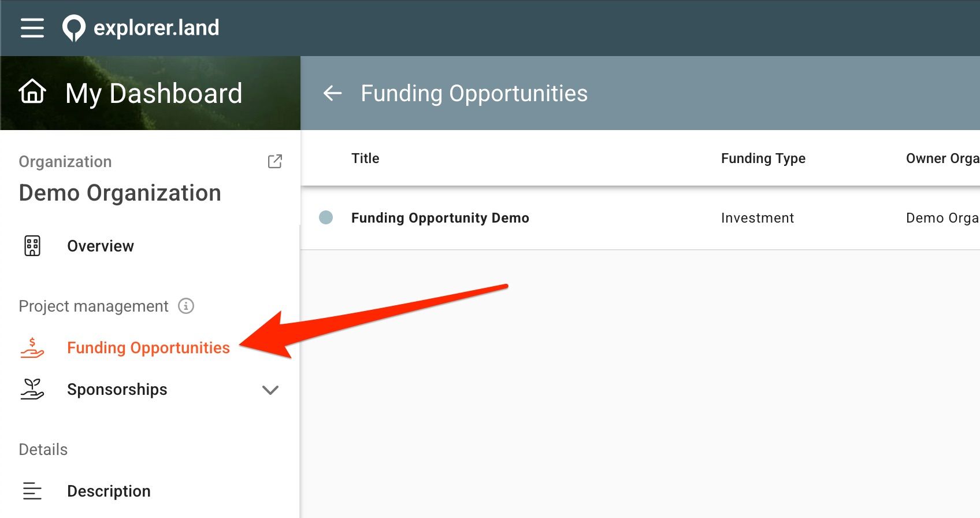Click the status dot on demo row
This screenshot has height=518, width=980.
click(x=326, y=217)
